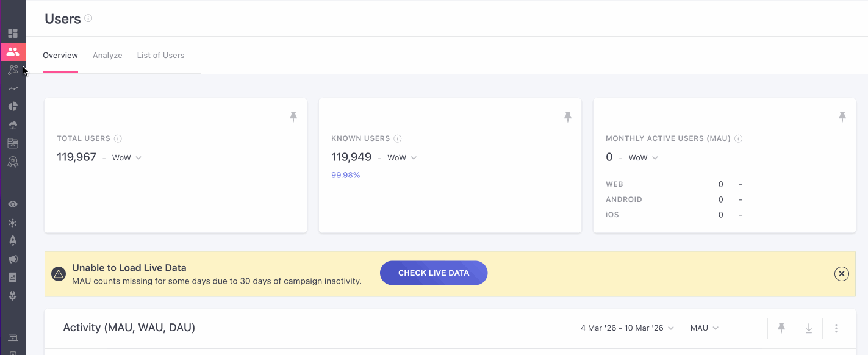Open the MAU metric dropdown in Activity

705,328
